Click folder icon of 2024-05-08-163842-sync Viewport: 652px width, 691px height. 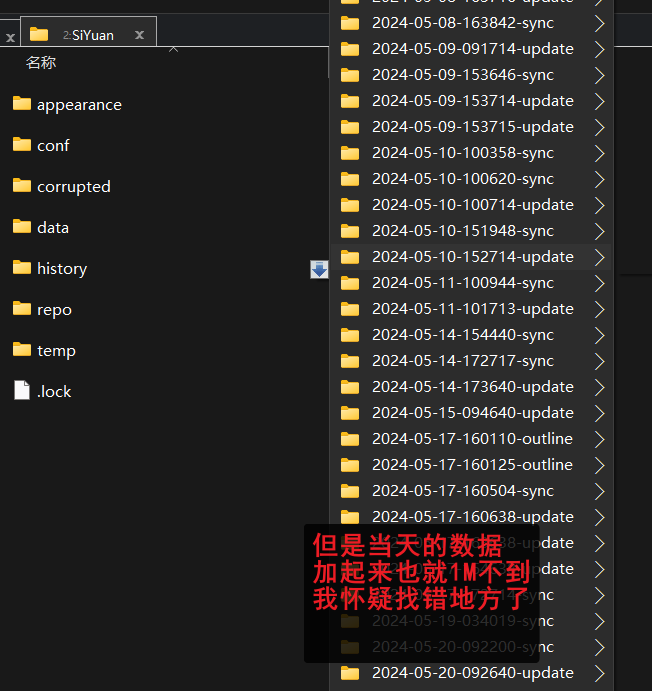coord(350,23)
